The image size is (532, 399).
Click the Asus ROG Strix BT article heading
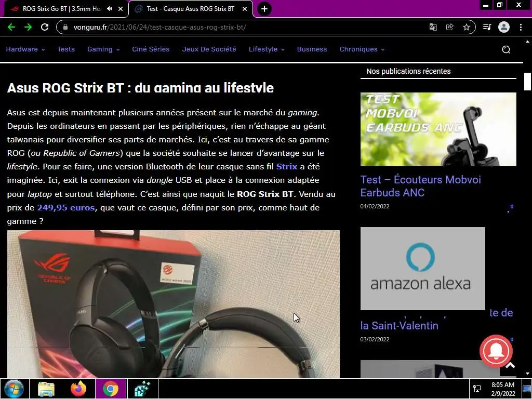[140, 88]
